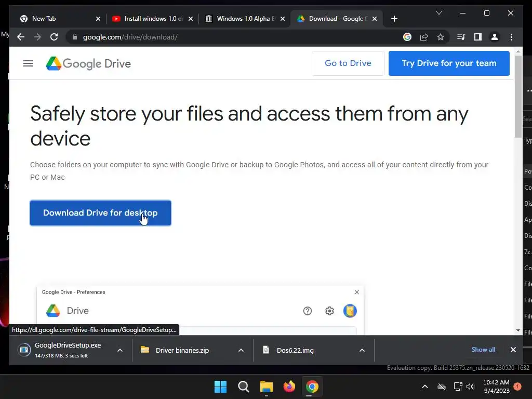
Task: Open the clock showing 10:42 AM
Action: click(496, 387)
